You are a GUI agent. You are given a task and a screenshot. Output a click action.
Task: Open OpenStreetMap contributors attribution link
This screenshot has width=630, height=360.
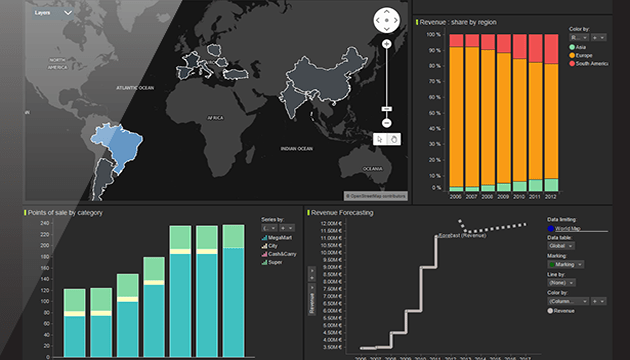376,196
